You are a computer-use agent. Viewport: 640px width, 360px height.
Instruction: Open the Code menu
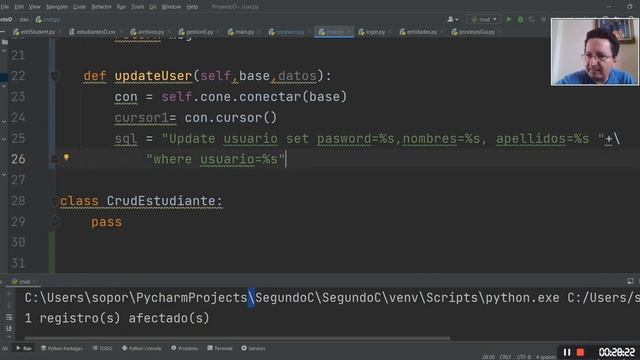tap(80, 7)
